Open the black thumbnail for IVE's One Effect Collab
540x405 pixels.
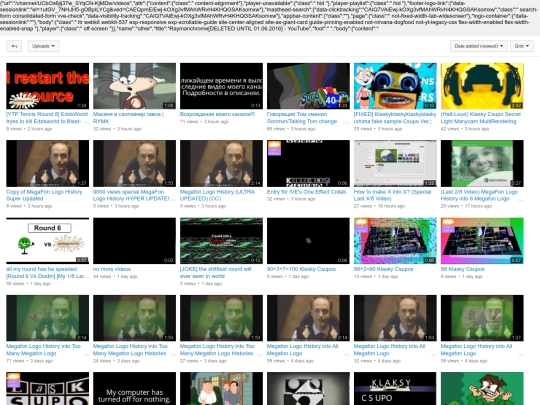click(308, 163)
